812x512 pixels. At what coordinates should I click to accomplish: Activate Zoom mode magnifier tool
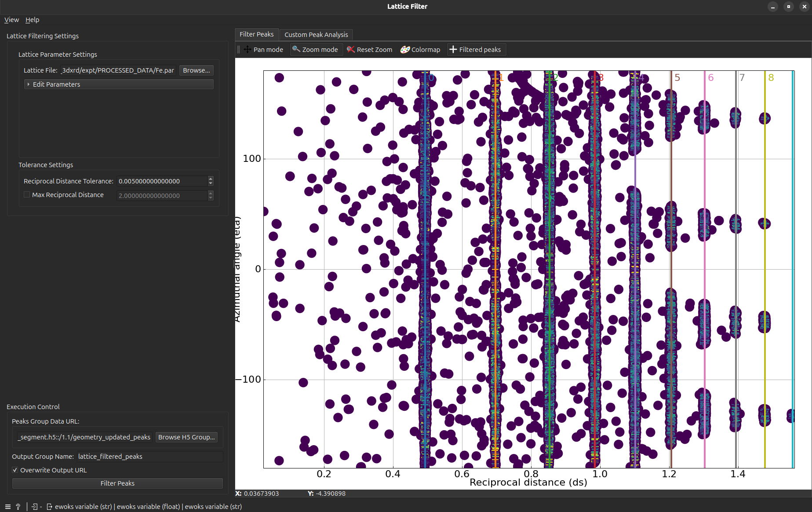(x=316, y=50)
